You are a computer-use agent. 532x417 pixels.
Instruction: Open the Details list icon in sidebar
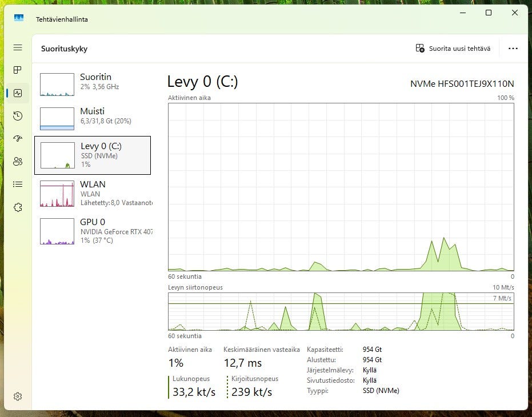click(x=18, y=184)
